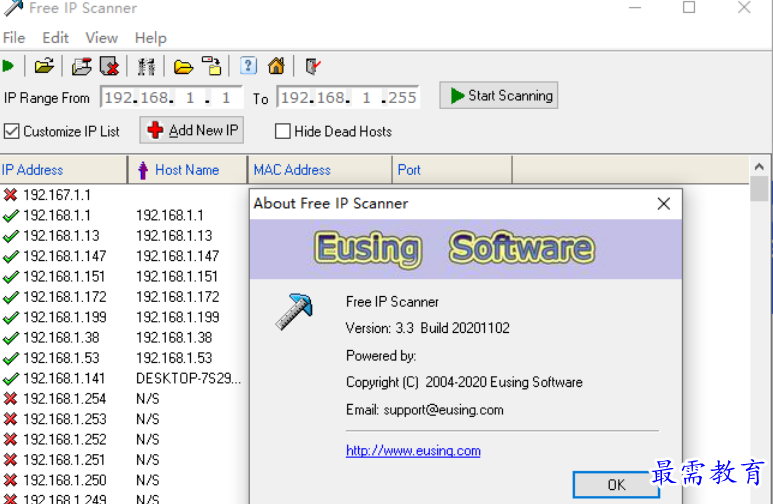Click the red X status of 192.167.1.1
773x504 pixels.
coord(10,195)
